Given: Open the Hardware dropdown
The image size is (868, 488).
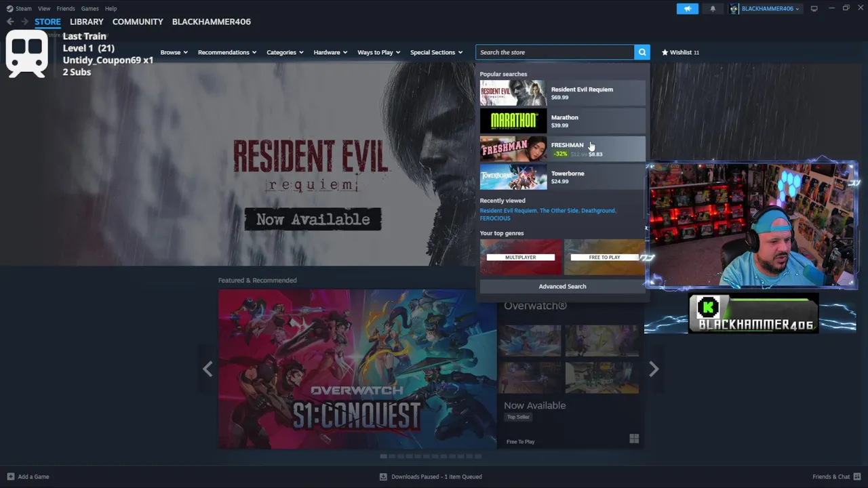Looking at the screenshot, I should tap(330, 52).
